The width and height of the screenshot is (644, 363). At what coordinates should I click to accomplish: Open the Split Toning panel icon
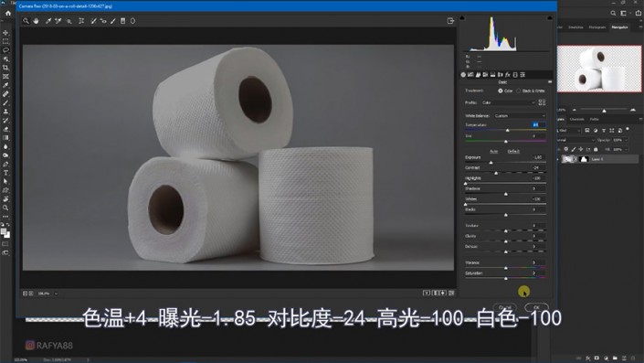coord(493,75)
